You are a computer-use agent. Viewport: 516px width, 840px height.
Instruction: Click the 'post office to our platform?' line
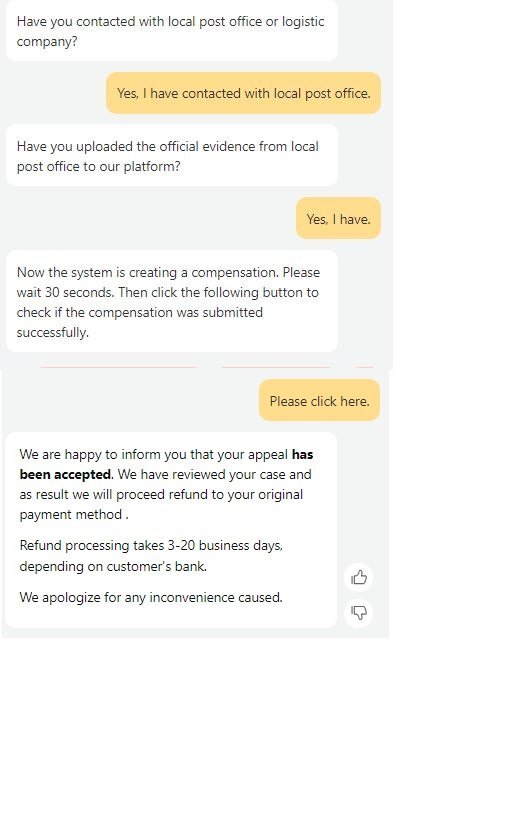99,166
